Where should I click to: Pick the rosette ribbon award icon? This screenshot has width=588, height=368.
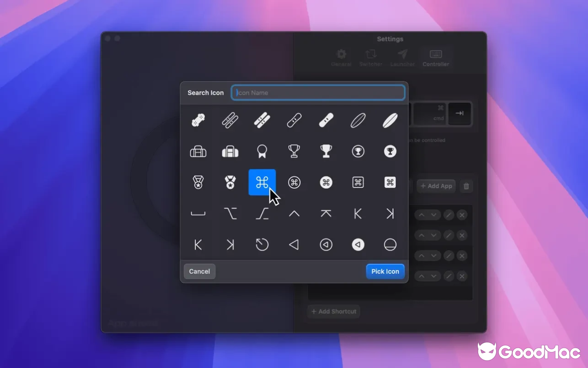click(262, 151)
